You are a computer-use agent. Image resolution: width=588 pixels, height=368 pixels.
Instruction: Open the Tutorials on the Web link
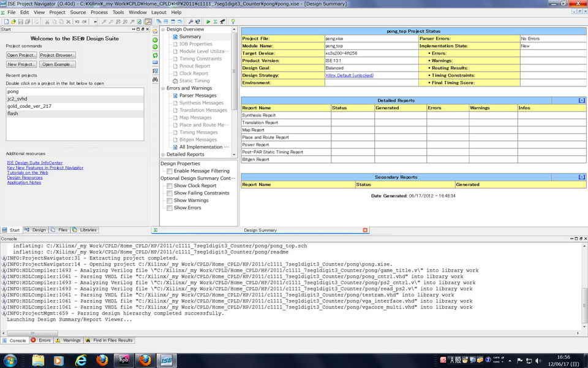click(28, 173)
